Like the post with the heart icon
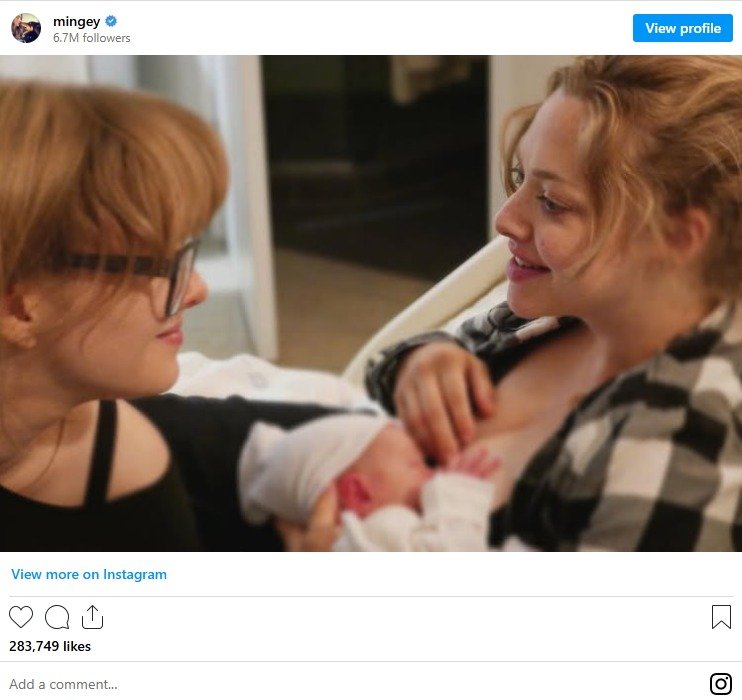Image resolution: width=742 pixels, height=700 pixels. (21, 617)
